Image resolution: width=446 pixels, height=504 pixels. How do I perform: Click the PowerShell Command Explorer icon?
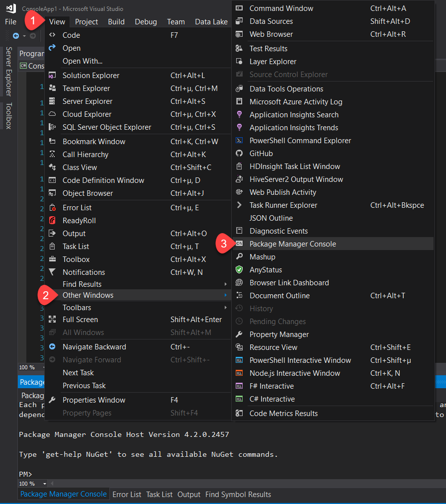pos(240,140)
